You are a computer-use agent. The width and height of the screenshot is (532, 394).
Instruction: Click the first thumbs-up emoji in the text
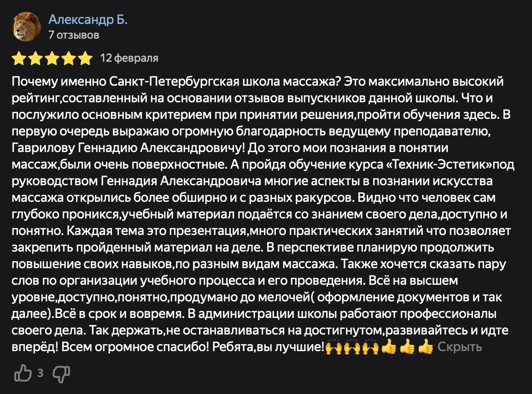[389, 347]
